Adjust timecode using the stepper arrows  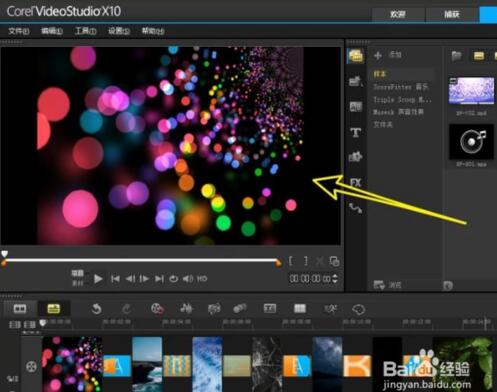pyautogui.click(x=335, y=279)
